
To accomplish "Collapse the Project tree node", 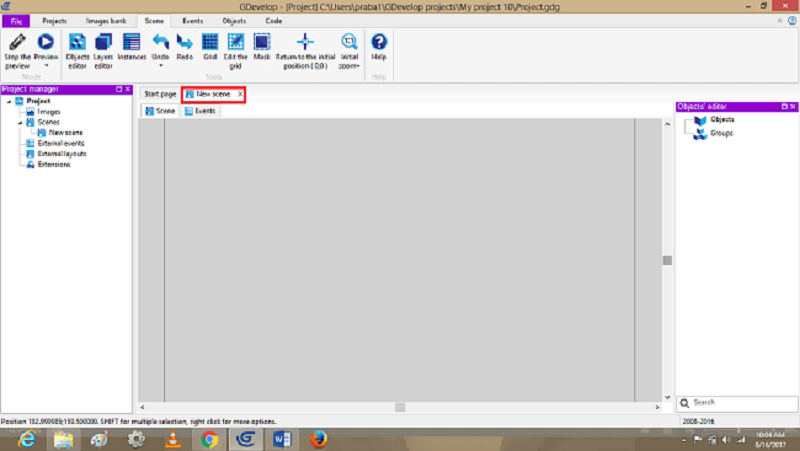I will pos(9,102).
